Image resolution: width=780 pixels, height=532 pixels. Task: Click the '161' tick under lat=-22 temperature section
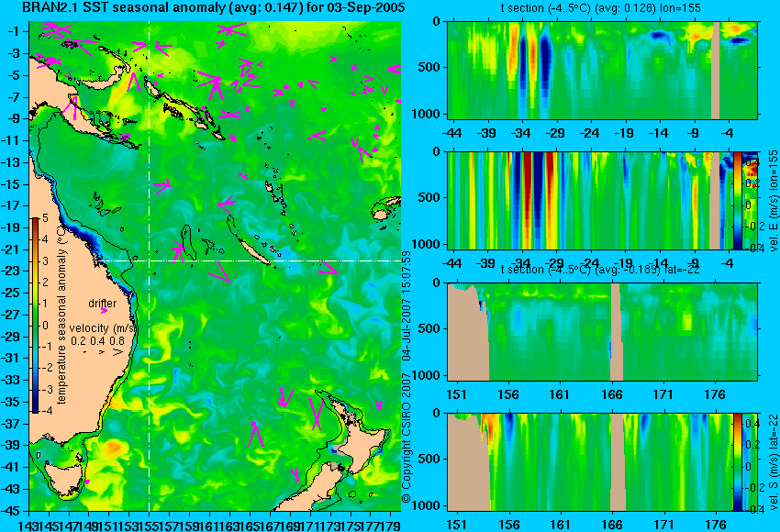(x=560, y=394)
